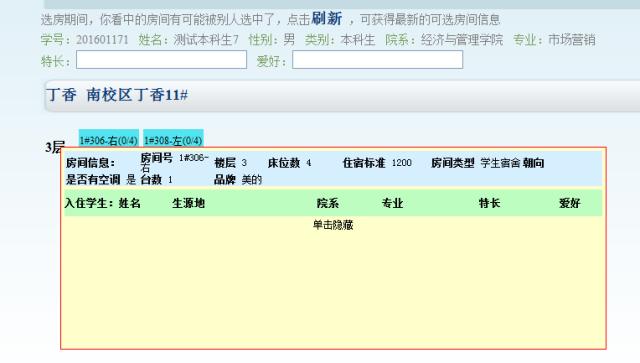Click the 丁香 南校区丁香11# building header

click(x=117, y=95)
